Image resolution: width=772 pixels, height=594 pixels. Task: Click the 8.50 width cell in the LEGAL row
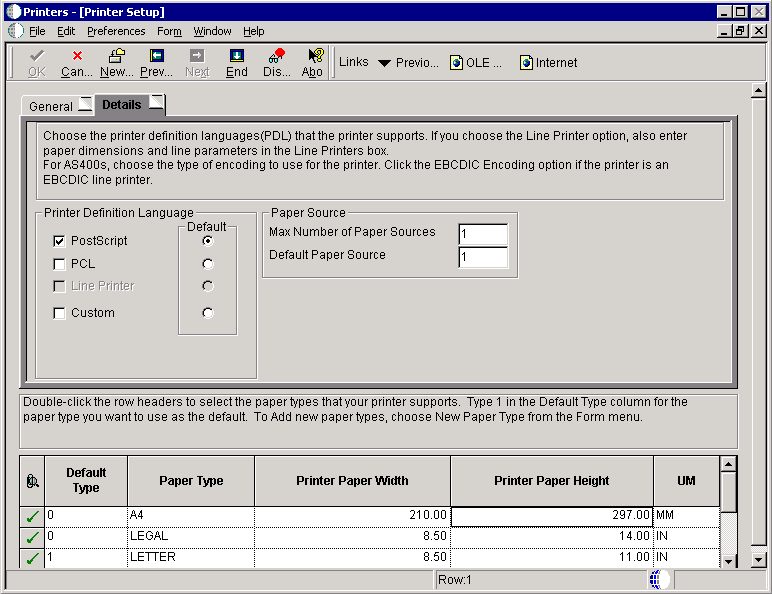click(353, 537)
